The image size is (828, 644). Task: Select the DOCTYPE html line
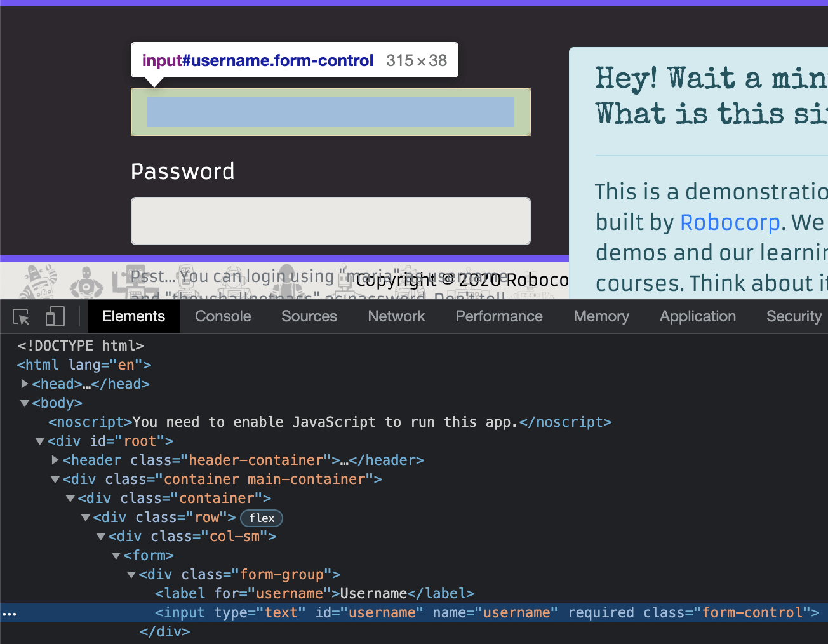pyautogui.click(x=81, y=345)
